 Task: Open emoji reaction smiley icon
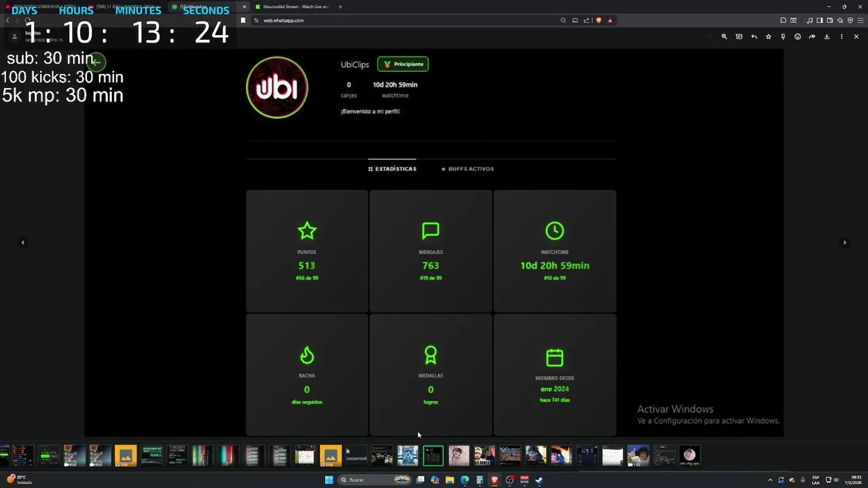point(797,37)
